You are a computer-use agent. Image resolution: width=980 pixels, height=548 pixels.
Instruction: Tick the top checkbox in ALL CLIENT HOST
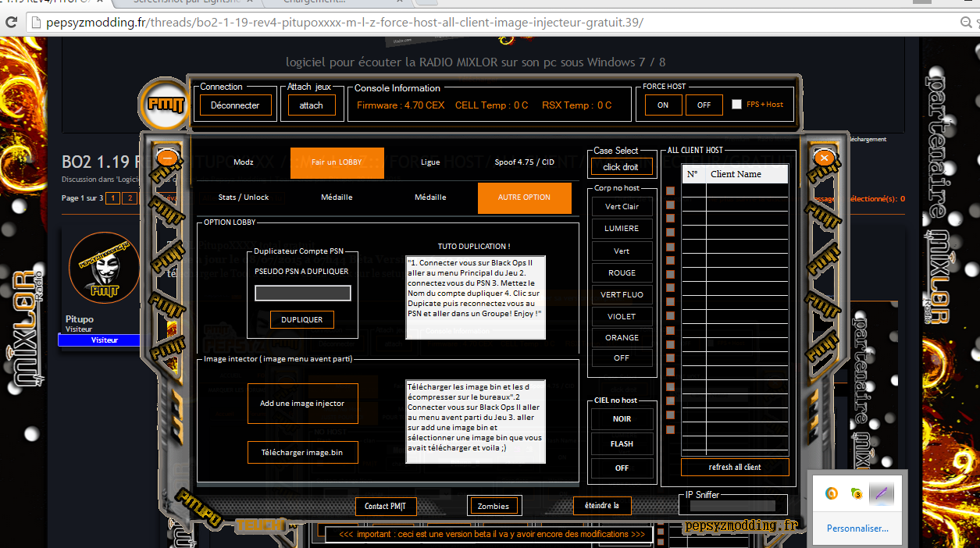coord(670,190)
